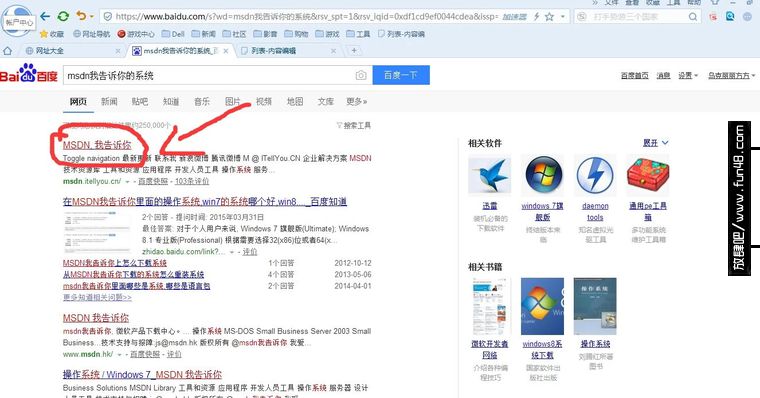Switch to the 文库 search tab

click(326, 101)
